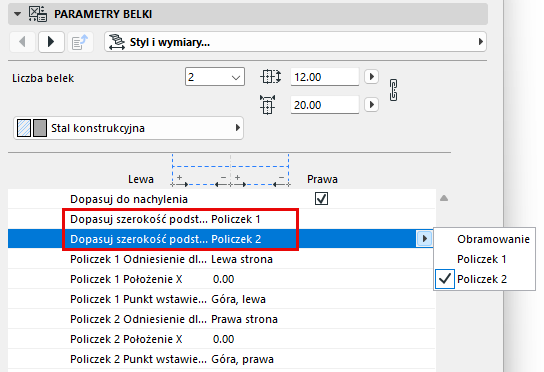Select the Policzek 1 Odniesienie row

coord(221,259)
